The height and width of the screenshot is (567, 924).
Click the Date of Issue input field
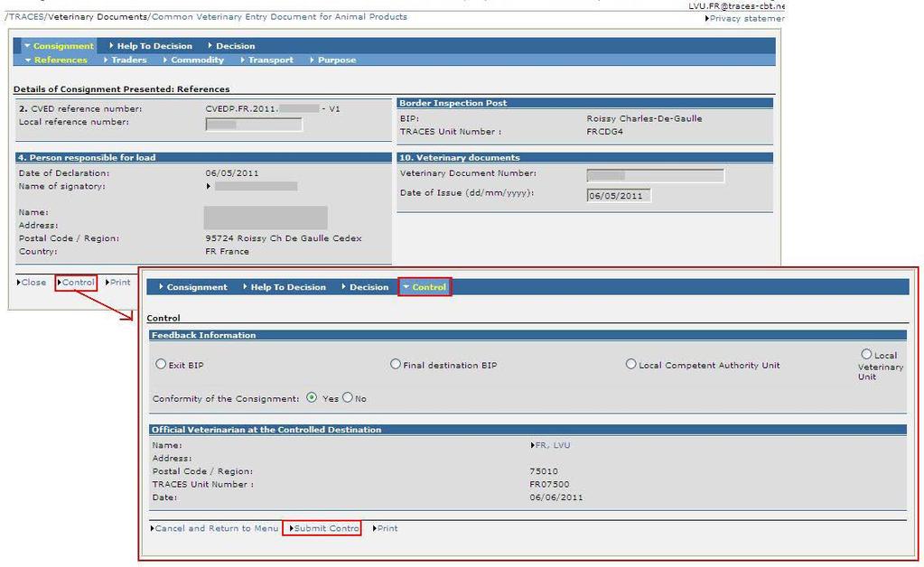coord(619,196)
